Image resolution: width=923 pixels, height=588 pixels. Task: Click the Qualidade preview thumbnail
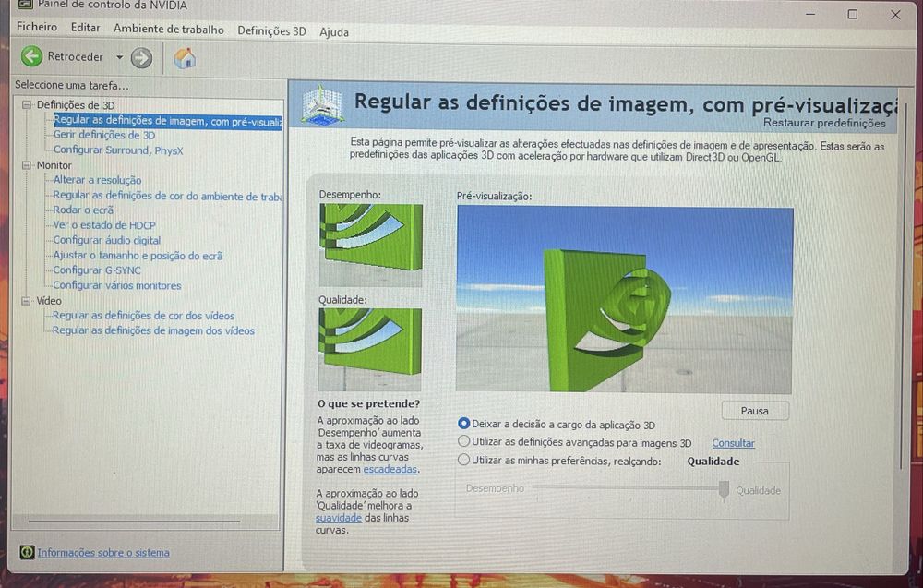click(370, 350)
